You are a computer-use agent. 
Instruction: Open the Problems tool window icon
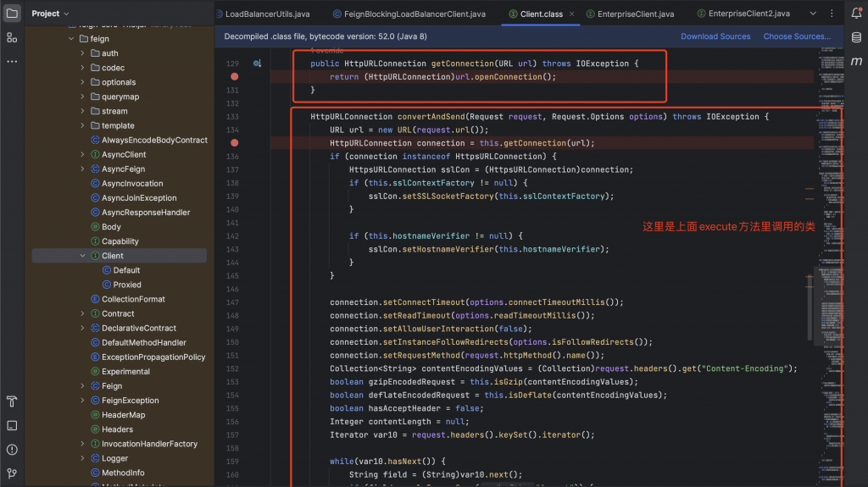coord(12,449)
